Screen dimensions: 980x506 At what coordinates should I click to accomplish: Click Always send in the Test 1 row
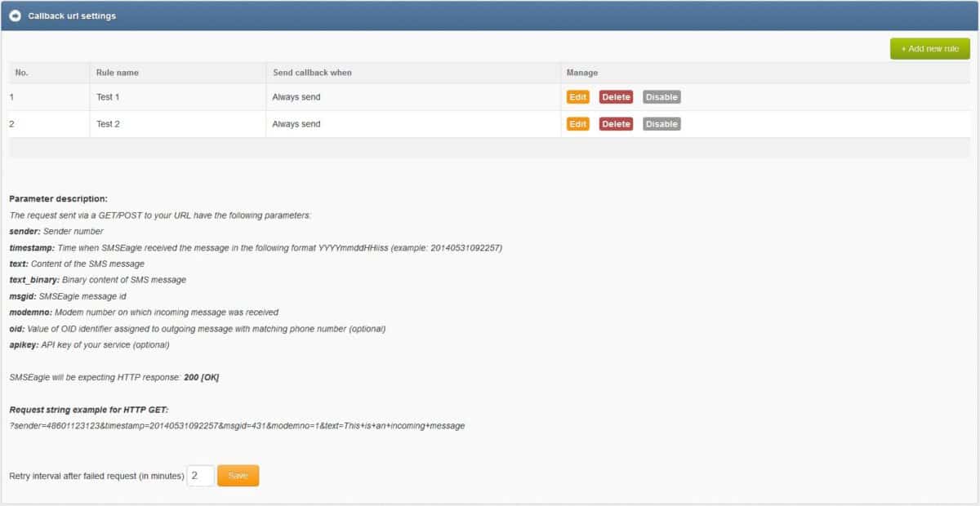tap(296, 97)
